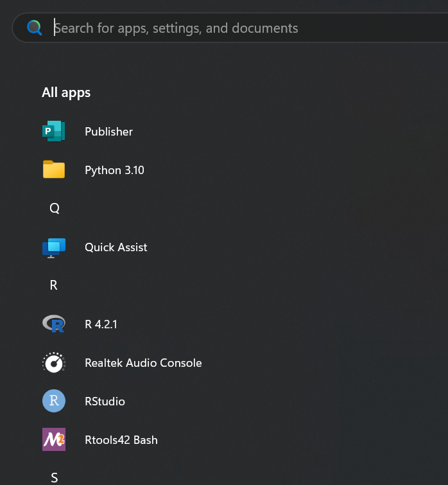The height and width of the screenshot is (485, 448).
Task: Click the Publisher text label
Action: click(108, 132)
